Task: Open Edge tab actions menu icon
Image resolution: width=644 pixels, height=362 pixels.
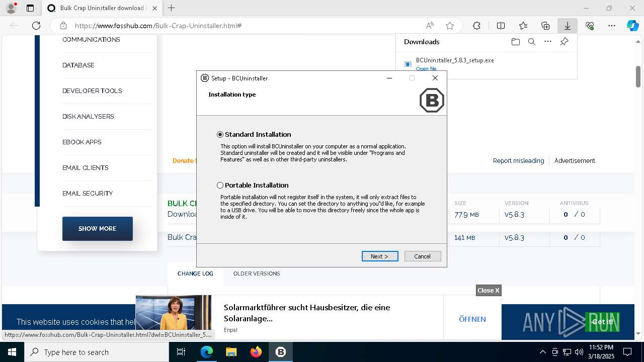Action: click(30, 8)
